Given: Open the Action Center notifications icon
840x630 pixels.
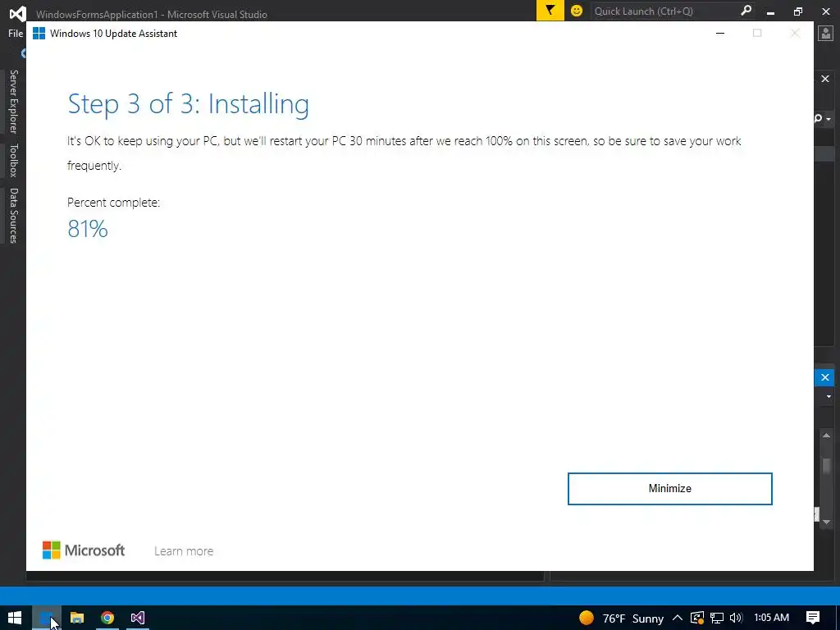Looking at the screenshot, I should click(x=813, y=618).
